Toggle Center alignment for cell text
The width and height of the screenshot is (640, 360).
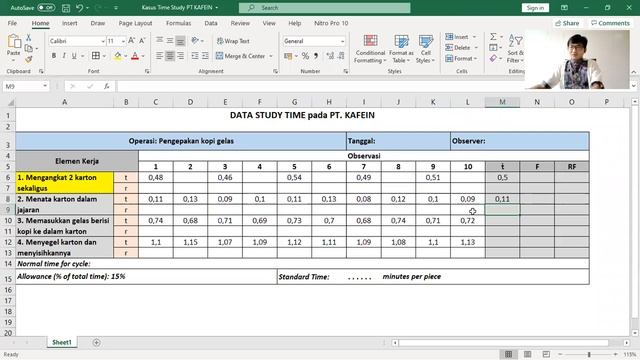coord(170,56)
